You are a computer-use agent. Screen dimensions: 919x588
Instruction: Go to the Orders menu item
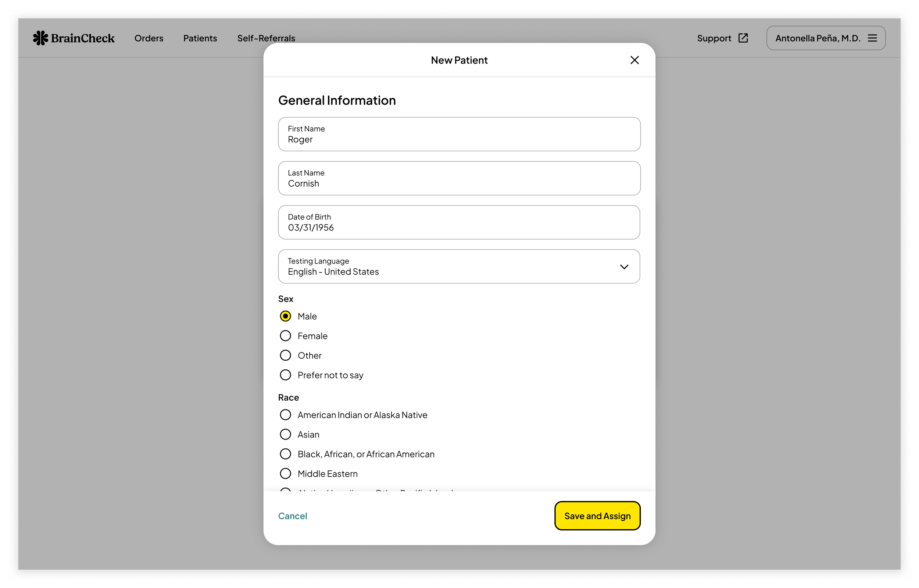149,38
